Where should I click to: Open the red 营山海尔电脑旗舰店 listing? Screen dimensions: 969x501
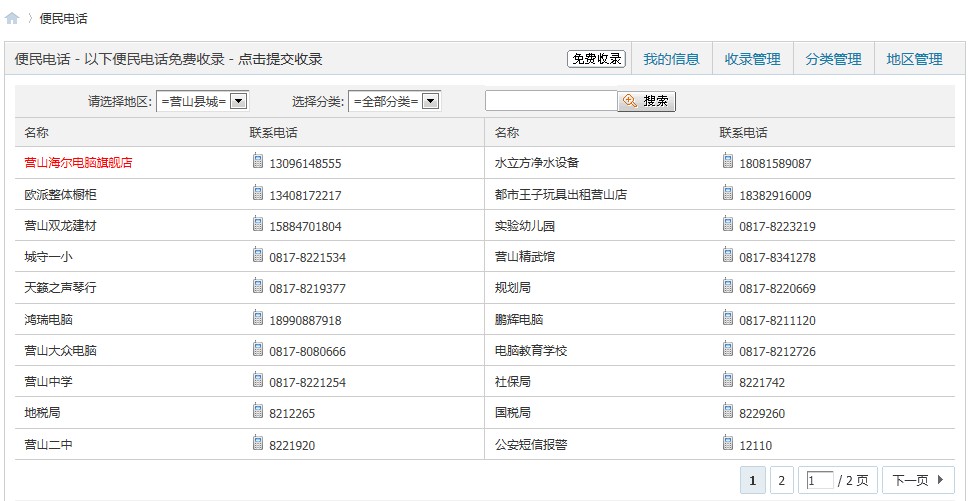(78, 163)
